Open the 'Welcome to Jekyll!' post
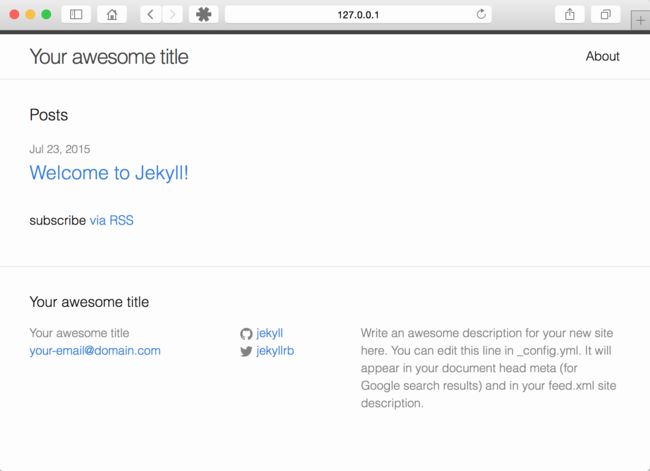 click(109, 172)
